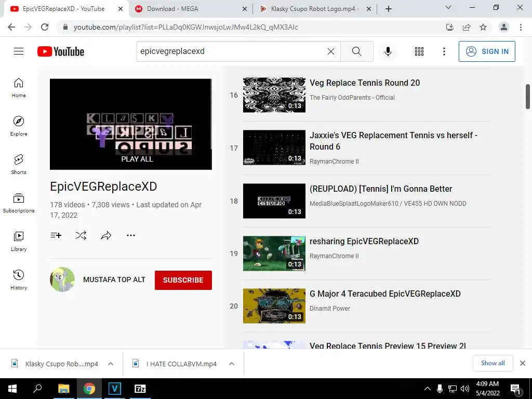Expand options for I HATE COLLABVM.mp4 download
This screenshot has width=532, height=399.
pos(232,364)
